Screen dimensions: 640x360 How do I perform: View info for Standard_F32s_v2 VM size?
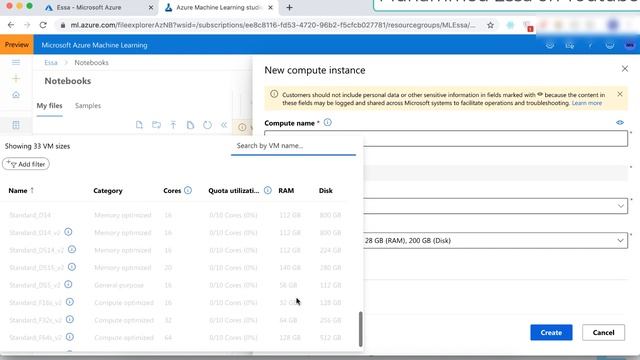[x=70, y=320]
